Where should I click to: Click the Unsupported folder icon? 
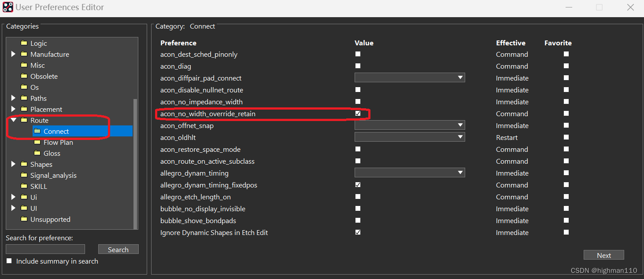[24, 219]
